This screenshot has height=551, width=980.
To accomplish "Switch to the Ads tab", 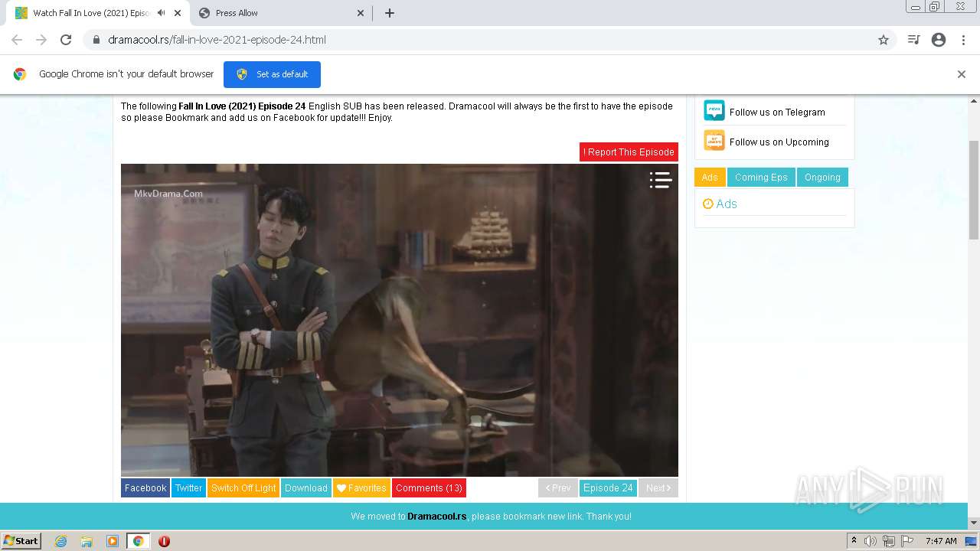I will click(710, 178).
